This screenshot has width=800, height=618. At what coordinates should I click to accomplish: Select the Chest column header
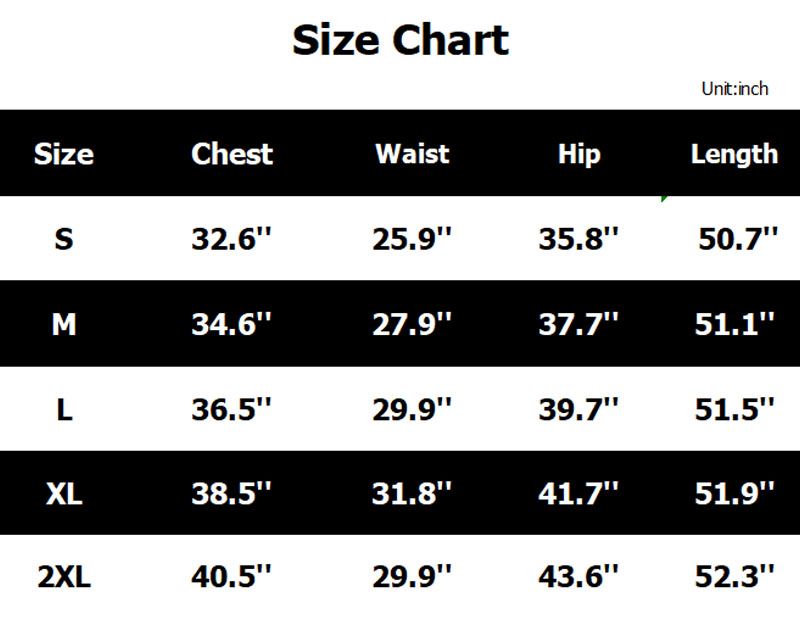[232, 154]
